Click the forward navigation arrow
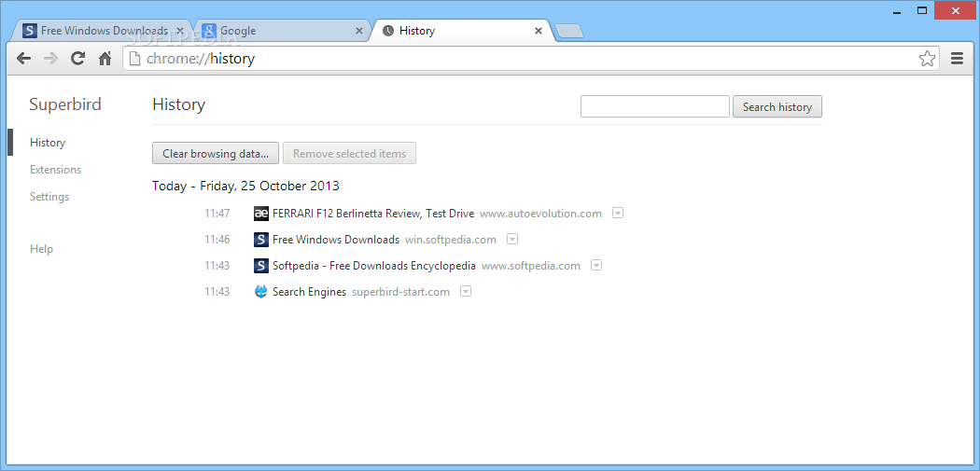980x471 pixels. coord(51,59)
